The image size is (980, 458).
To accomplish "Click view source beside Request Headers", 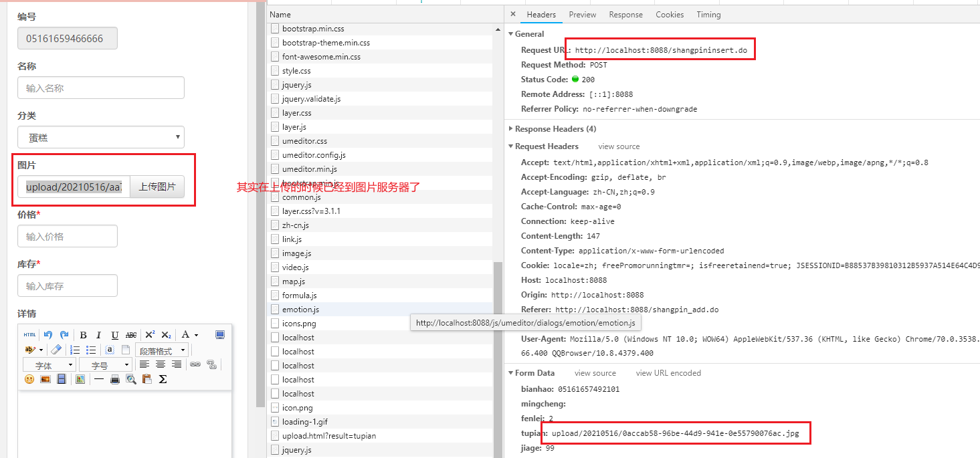I will (x=619, y=146).
